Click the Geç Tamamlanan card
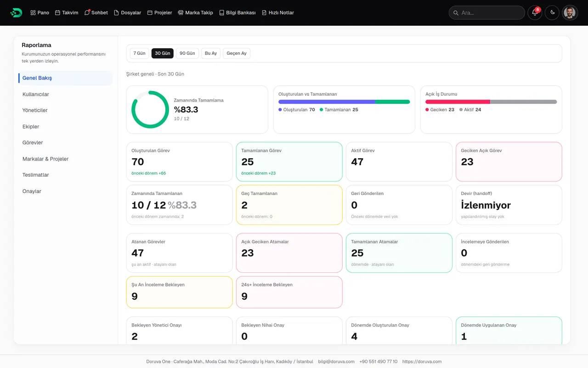The image size is (588, 368). (289, 205)
